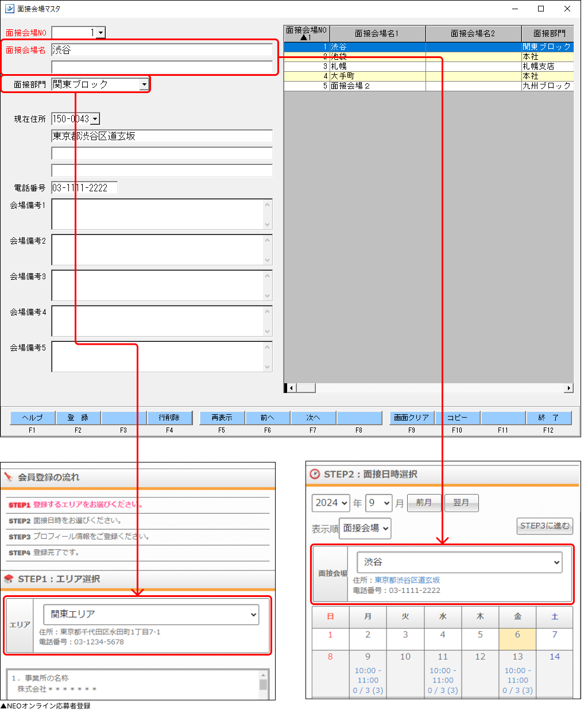Viewport: 588px width, 713px height.
Task: Click the 札幌支店 cell
Action: click(547, 67)
